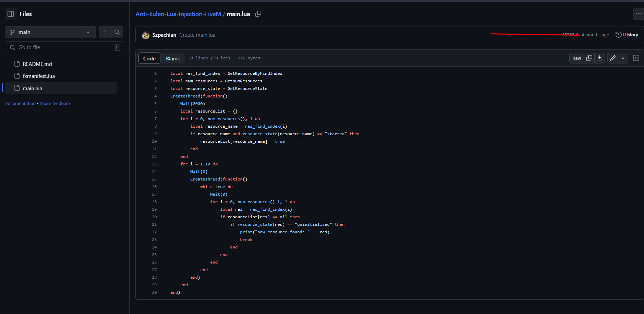Click 'GetNumResources' in the code
Image resolution: width=644 pixels, height=314 pixels.
[244, 81]
